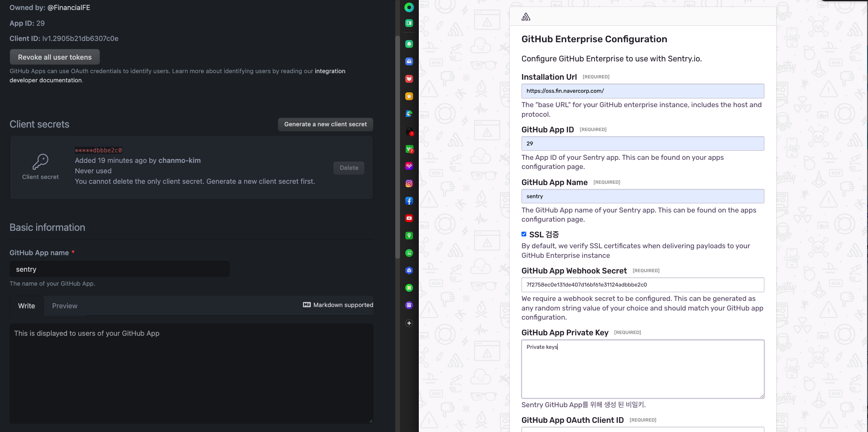The image size is (868, 432).
Task: Open the blue briefcase sidebar app
Action: [x=409, y=61]
